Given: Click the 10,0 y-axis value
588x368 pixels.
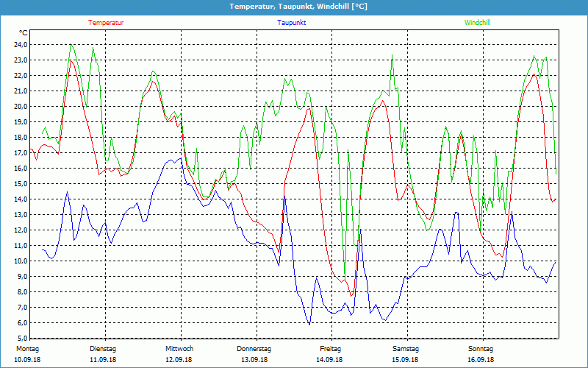Looking at the screenshot, I should [21, 261].
